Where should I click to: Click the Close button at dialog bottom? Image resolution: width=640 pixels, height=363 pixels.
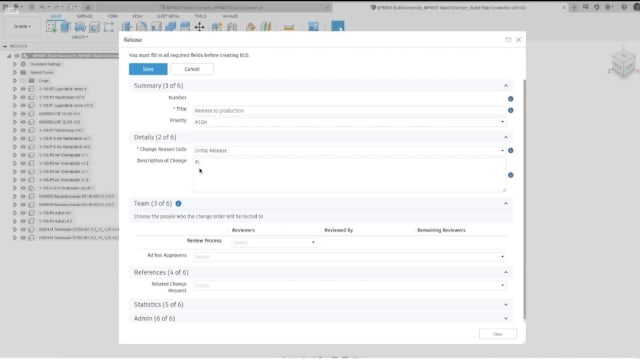click(498, 334)
